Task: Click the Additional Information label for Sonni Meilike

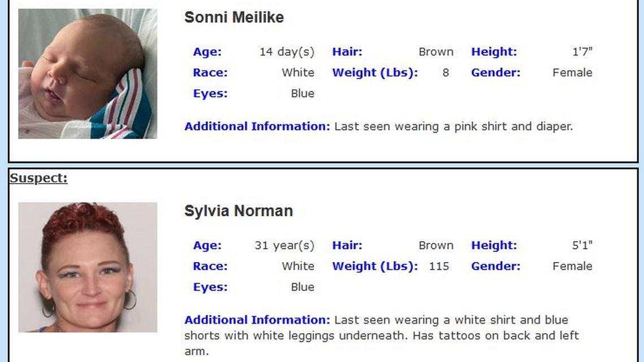Action: pyautogui.click(x=257, y=127)
